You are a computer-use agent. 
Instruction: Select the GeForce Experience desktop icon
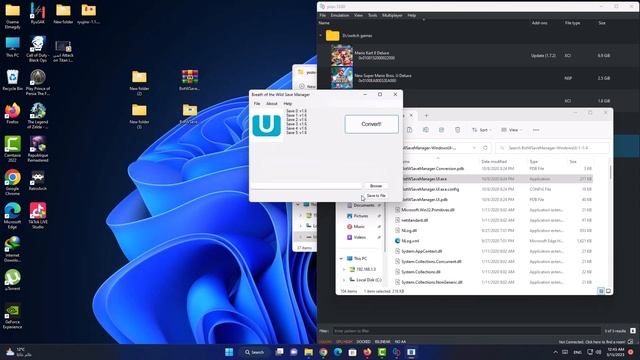(x=12, y=316)
